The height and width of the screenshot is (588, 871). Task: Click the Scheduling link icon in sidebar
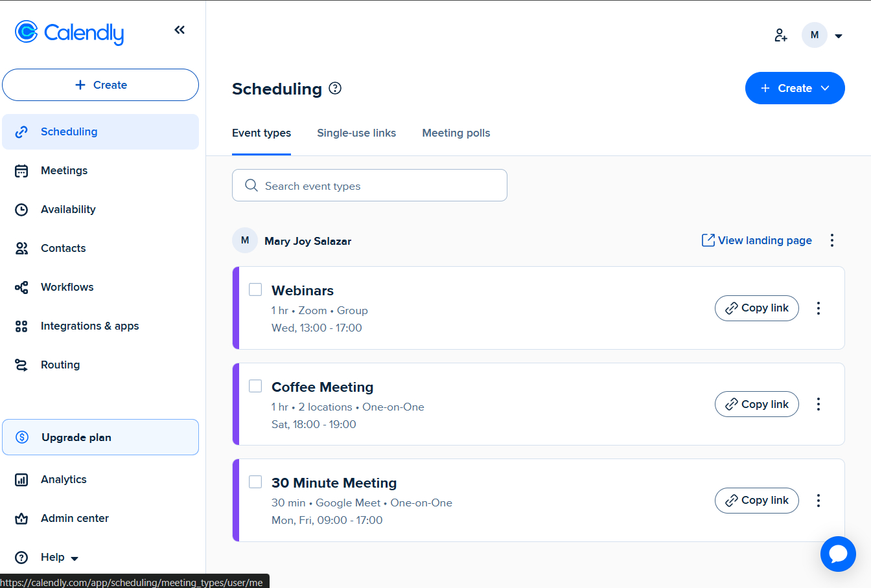point(21,132)
